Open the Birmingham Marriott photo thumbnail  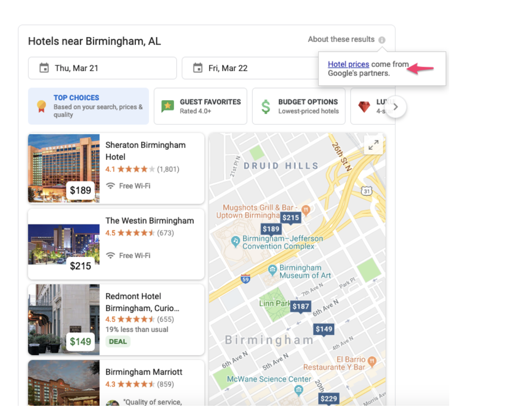coord(64,383)
